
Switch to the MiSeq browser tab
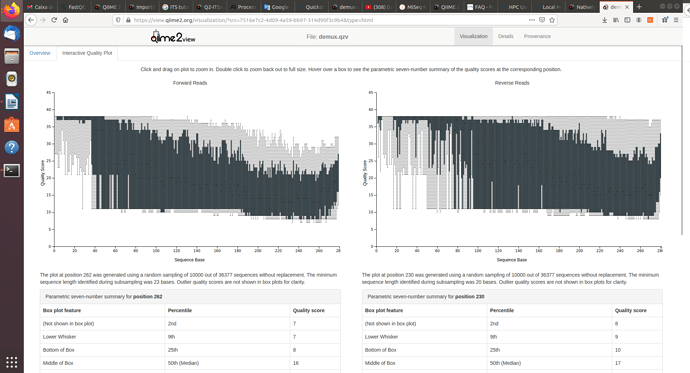[413, 7]
